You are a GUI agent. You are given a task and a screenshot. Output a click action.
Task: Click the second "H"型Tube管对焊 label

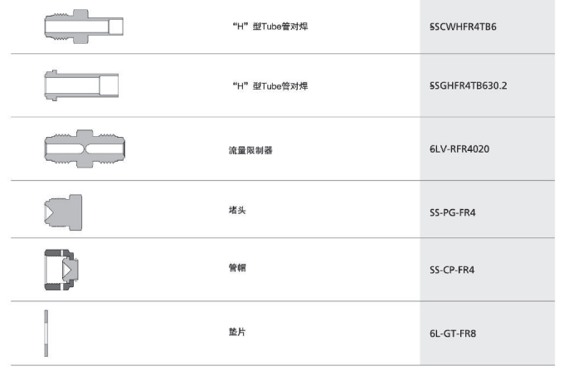pyautogui.click(x=270, y=86)
